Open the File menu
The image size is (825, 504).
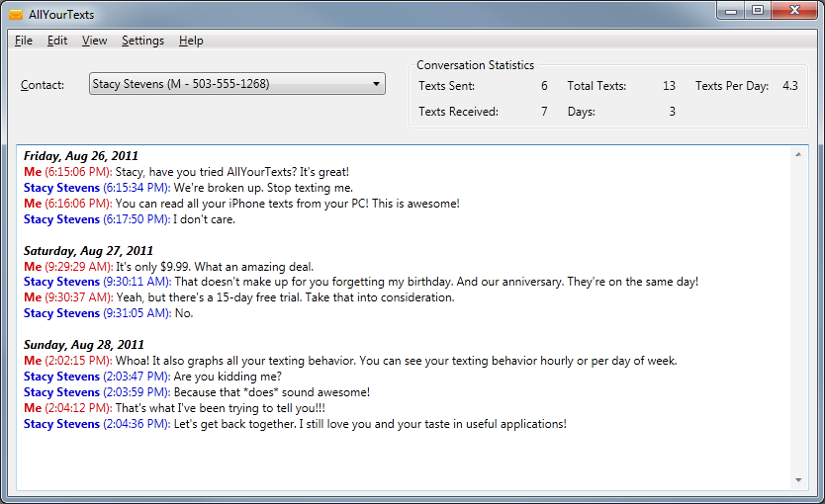click(x=24, y=41)
